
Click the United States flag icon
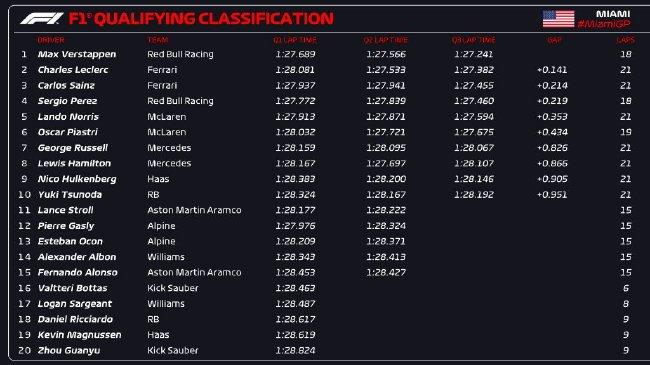click(558, 19)
